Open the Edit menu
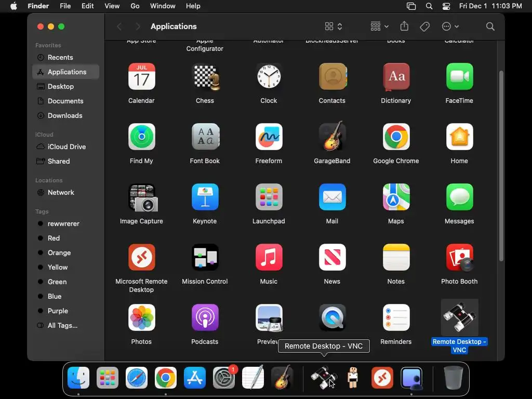 (87, 6)
